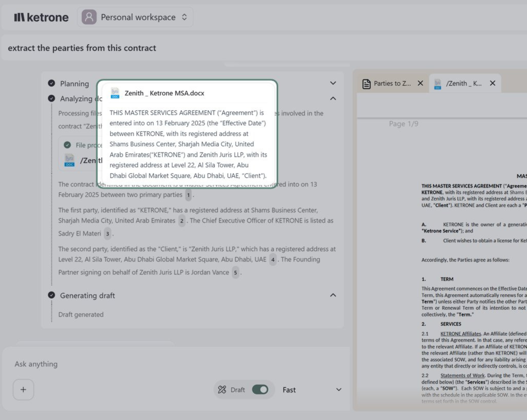This screenshot has width=527, height=420.
Task: Click the Planning step label
Action: click(75, 84)
